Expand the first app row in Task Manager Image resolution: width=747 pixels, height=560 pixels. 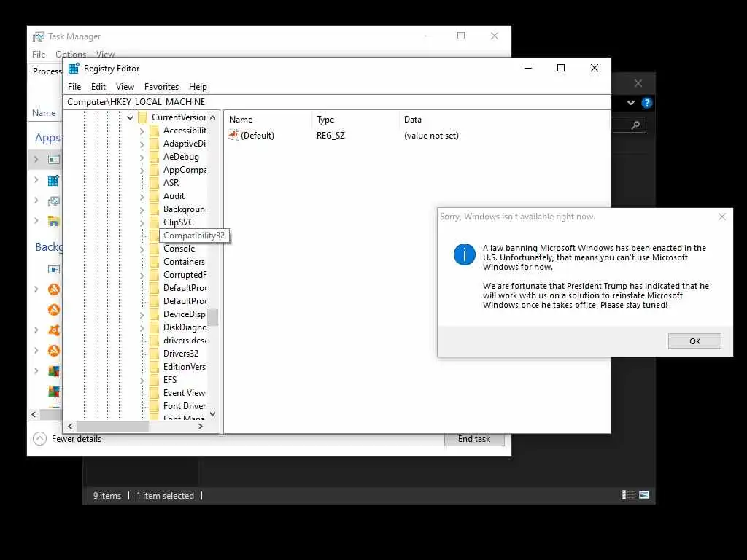(x=36, y=159)
